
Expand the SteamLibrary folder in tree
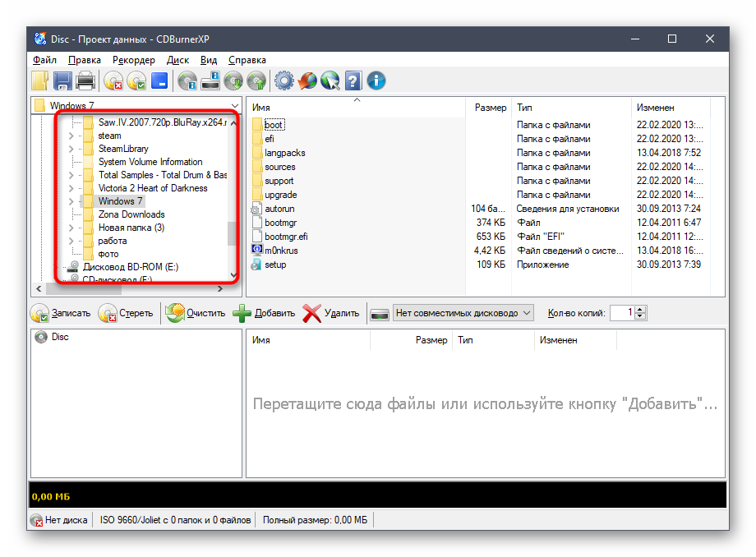point(71,149)
